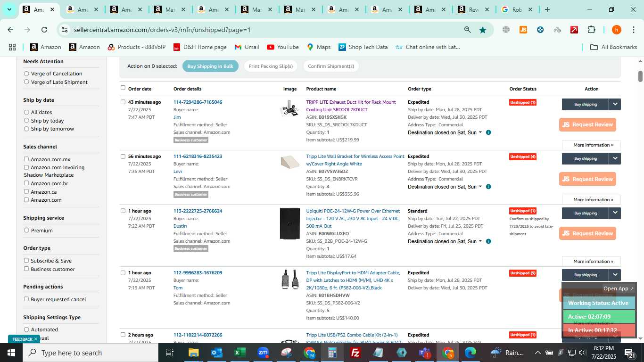Open Microsoft Teams from the taskbar
The image size is (644, 362).
pyautogui.click(x=424, y=353)
